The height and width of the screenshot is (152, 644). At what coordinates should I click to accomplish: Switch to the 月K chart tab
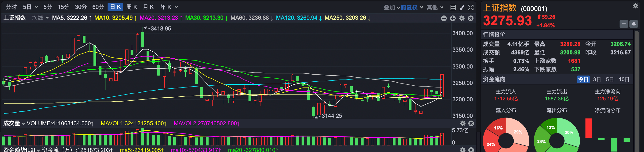click(x=148, y=7)
